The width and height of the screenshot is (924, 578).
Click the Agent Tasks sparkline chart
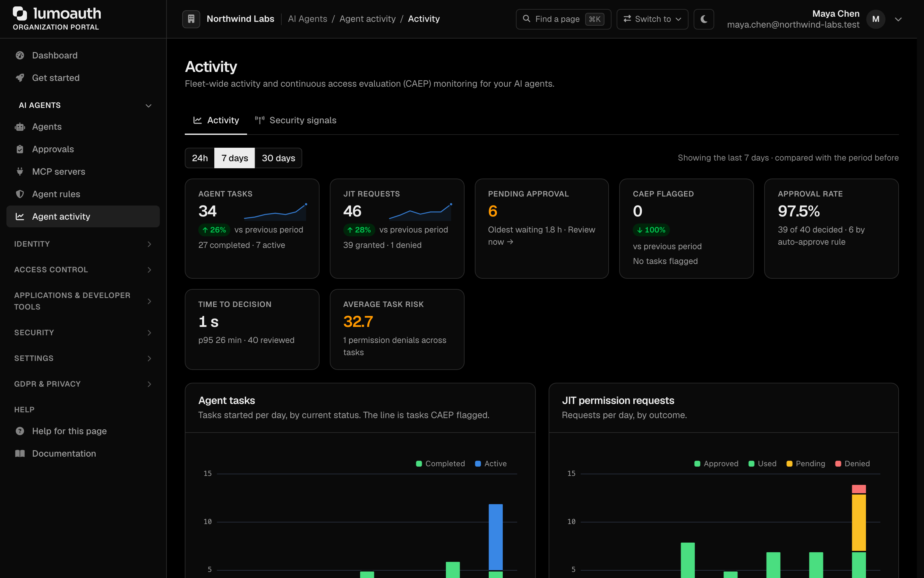275,212
